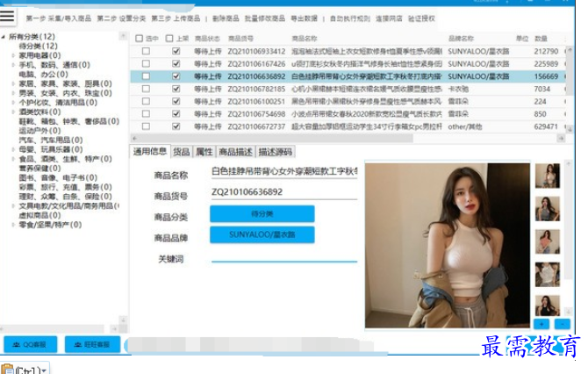The image size is (588, 374).
Task: Expand the 零食/坚果/特产(0) category
Action: coord(13,225)
